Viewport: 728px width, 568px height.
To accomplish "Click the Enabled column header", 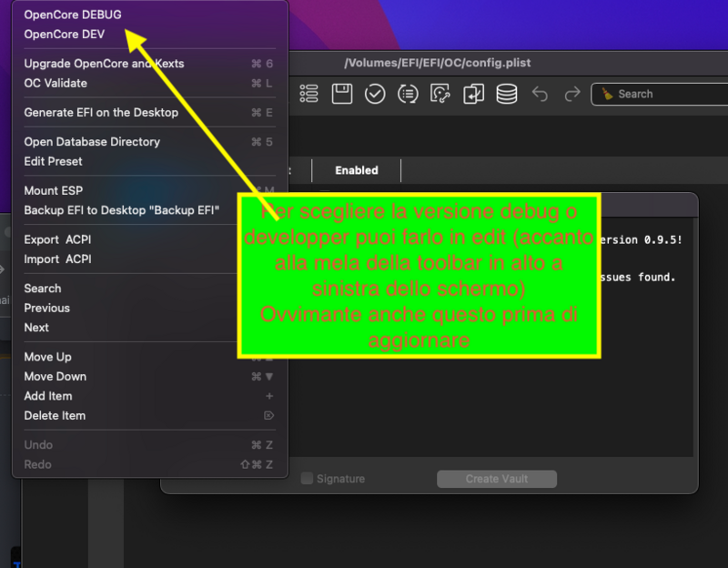I will click(356, 170).
